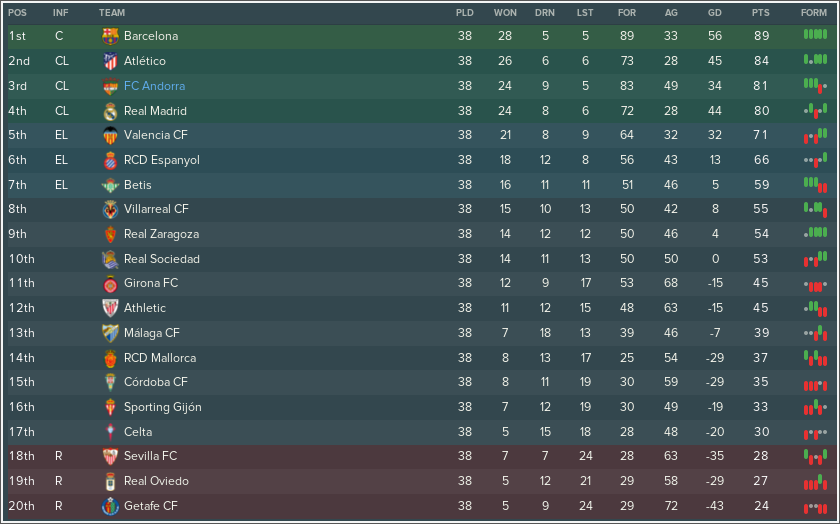Sort table by TEAM column header
The image size is (840, 524).
pos(112,13)
